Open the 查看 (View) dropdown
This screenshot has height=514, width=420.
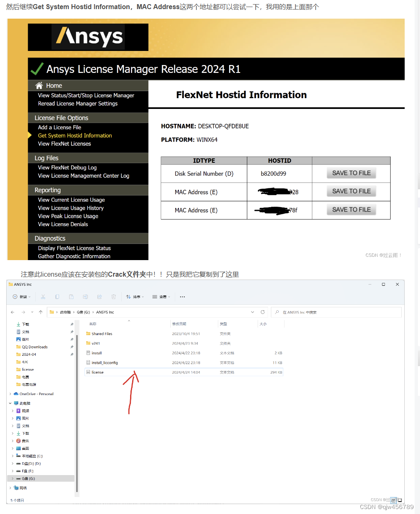point(161,297)
